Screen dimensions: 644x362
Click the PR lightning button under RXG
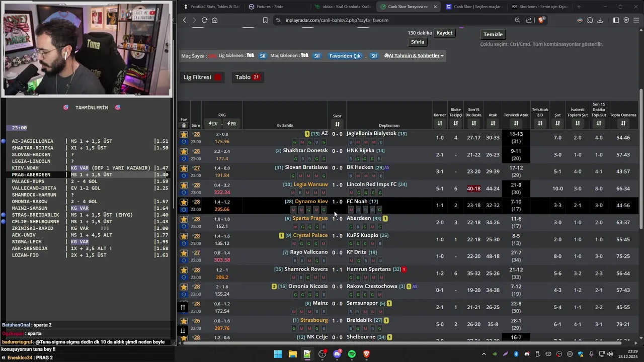pos(231,124)
